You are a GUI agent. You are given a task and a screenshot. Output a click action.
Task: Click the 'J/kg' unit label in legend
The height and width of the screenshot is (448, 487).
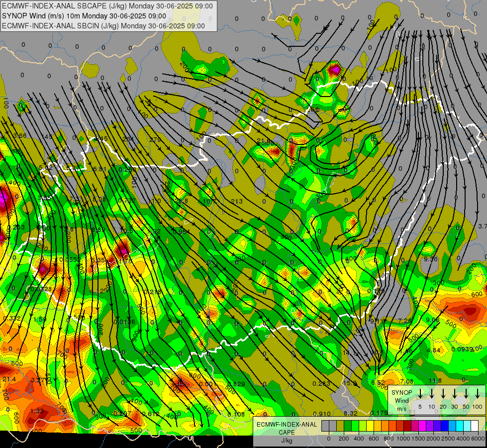[x=287, y=441]
